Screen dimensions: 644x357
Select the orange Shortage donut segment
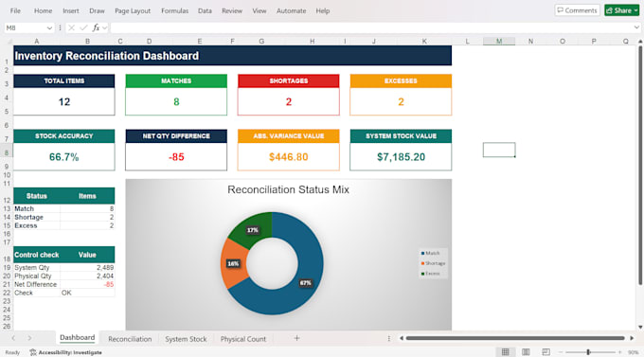coord(234,263)
